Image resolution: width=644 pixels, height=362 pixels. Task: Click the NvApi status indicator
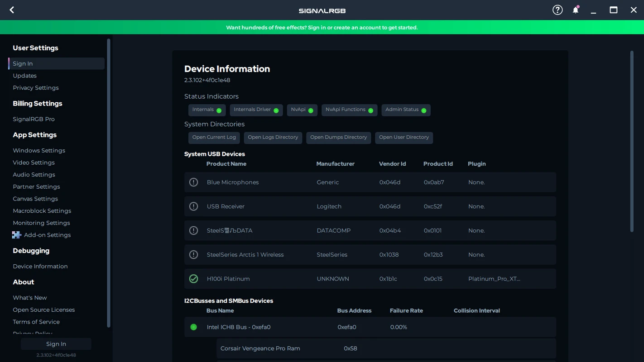pyautogui.click(x=302, y=110)
